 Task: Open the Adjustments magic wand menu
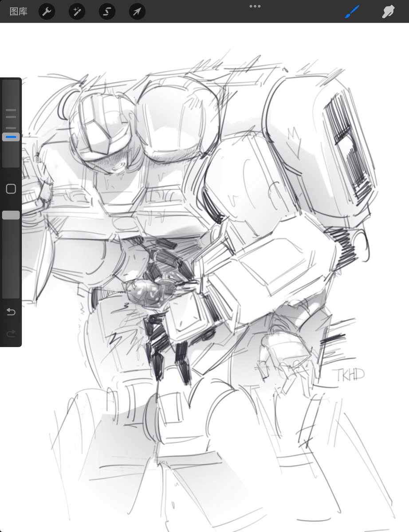[77, 12]
